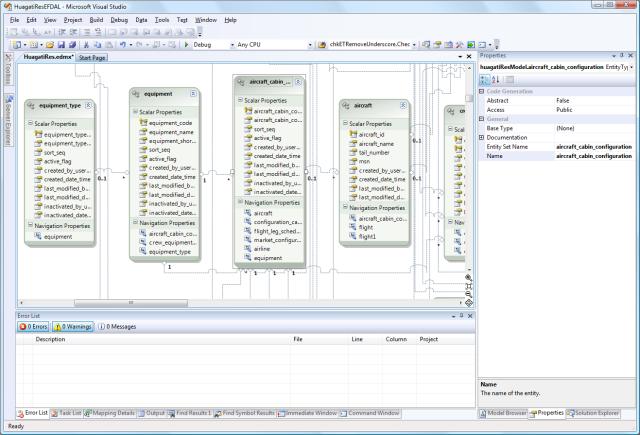Switch to the Model Browser tab
Screen dimensions: 640x435
[x=503, y=413]
